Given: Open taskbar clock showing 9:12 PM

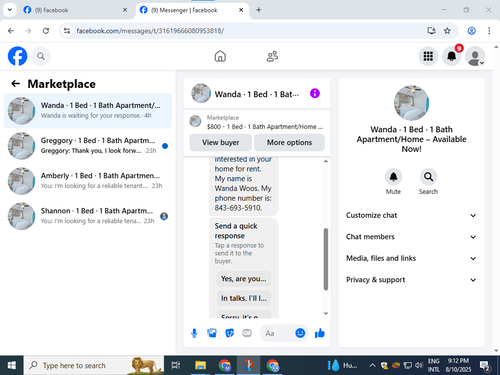Looking at the screenshot, I should [458, 365].
